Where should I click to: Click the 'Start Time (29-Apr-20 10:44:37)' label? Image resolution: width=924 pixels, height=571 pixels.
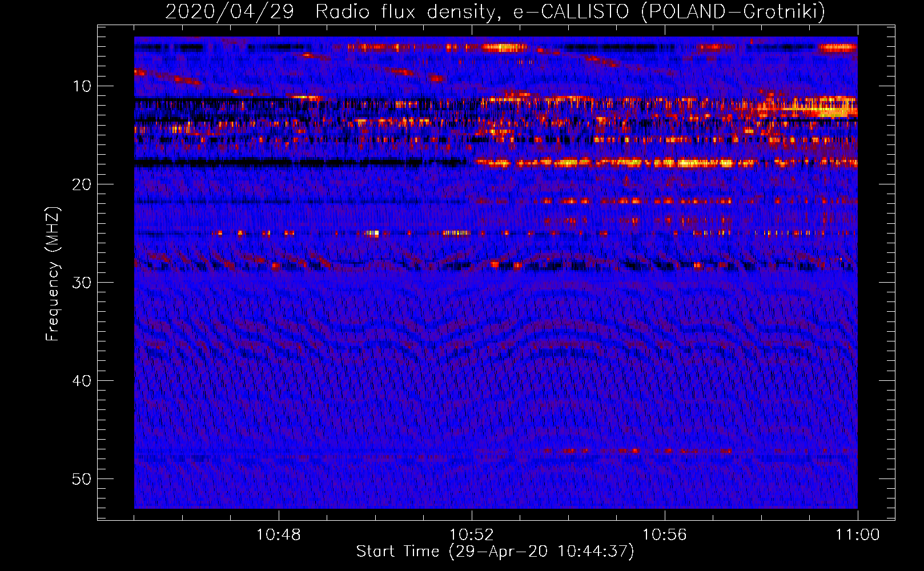tap(495, 552)
